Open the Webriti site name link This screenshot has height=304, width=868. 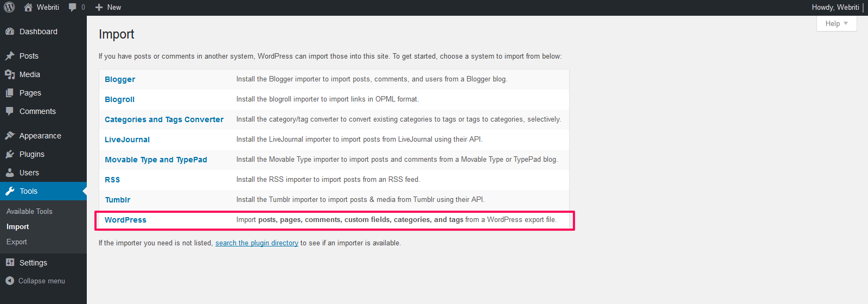coord(48,8)
